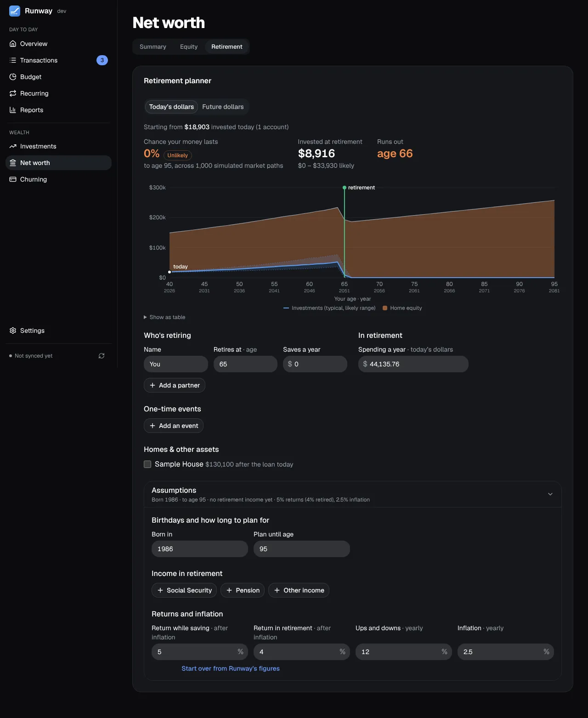Click Add a partner button
The height and width of the screenshot is (718, 588).
tap(175, 385)
